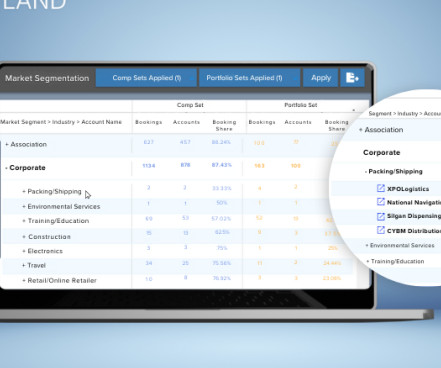
Task: Open the National Navigation external link icon
Action: tap(381, 202)
